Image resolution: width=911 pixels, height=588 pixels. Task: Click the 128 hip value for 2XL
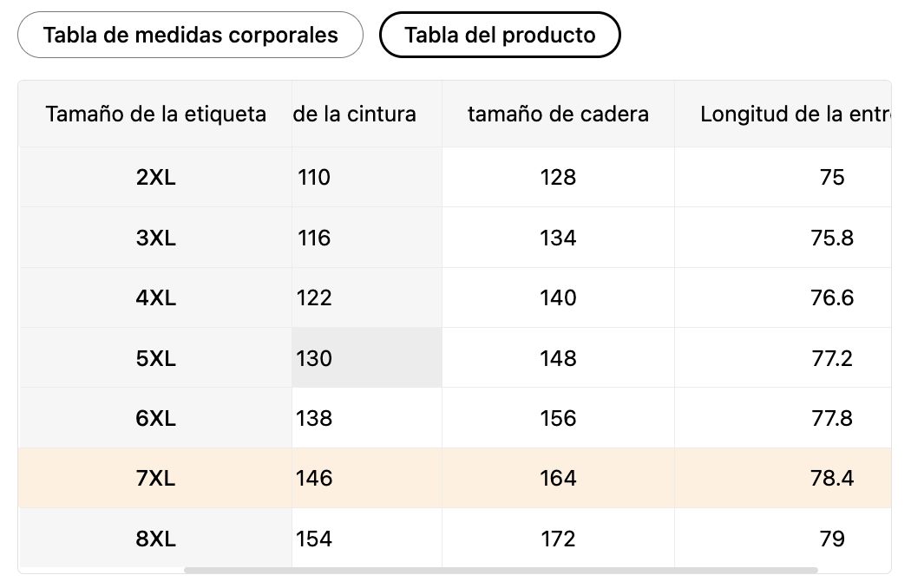pos(558,177)
